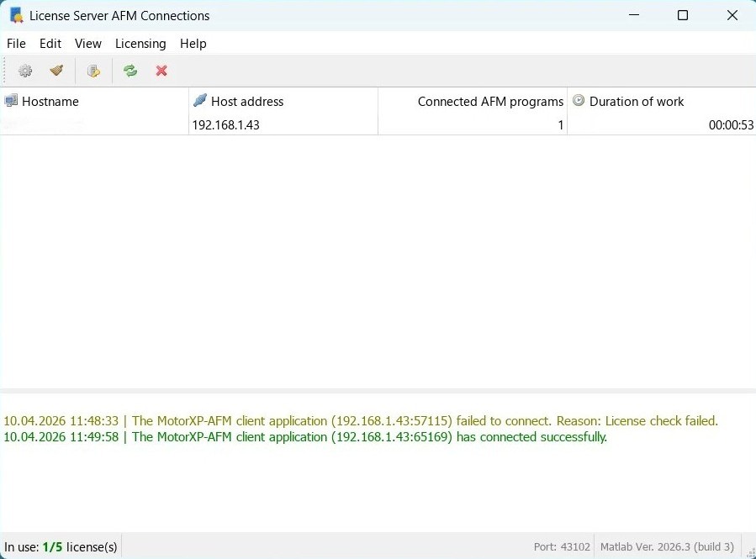Disconnect client using the red X icon
The width and height of the screenshot is (756, 559).
click(161, 71)
